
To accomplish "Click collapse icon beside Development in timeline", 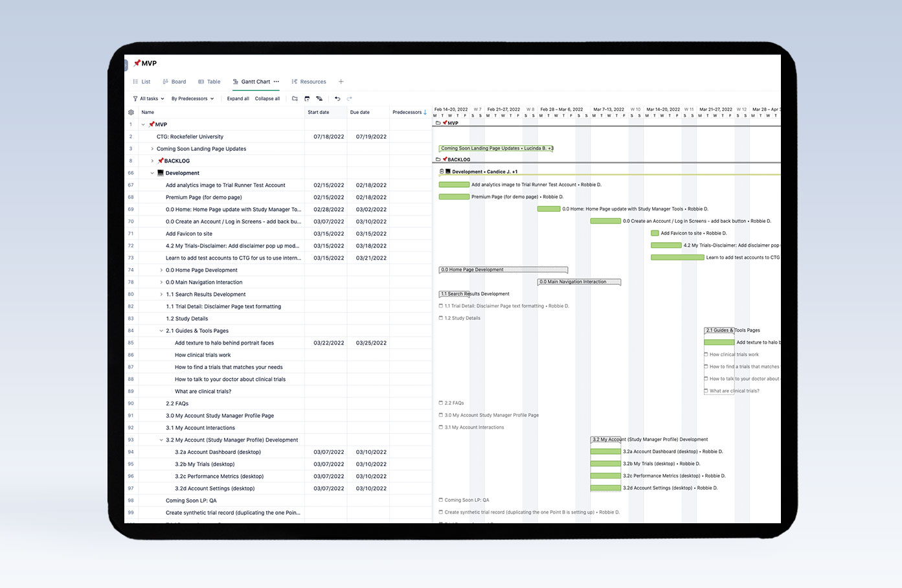I will point(442,172).
